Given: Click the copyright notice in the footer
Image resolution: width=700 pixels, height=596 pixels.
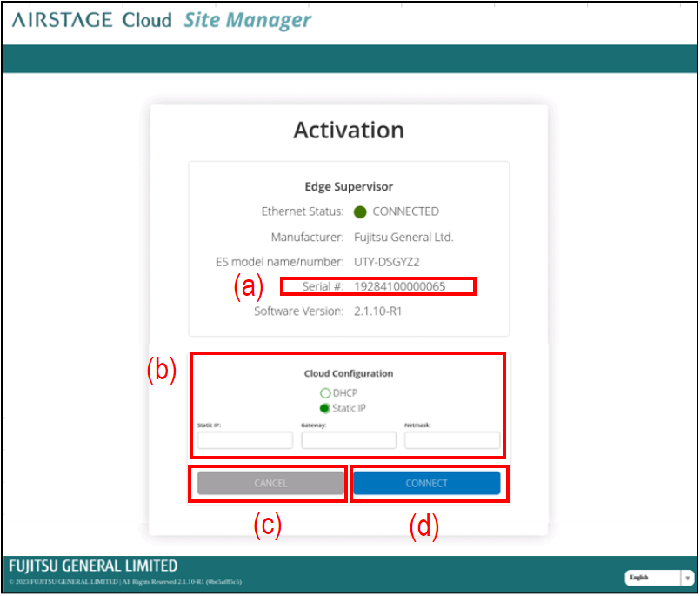Looking at the screenshot, I should [x=125, y=581].
